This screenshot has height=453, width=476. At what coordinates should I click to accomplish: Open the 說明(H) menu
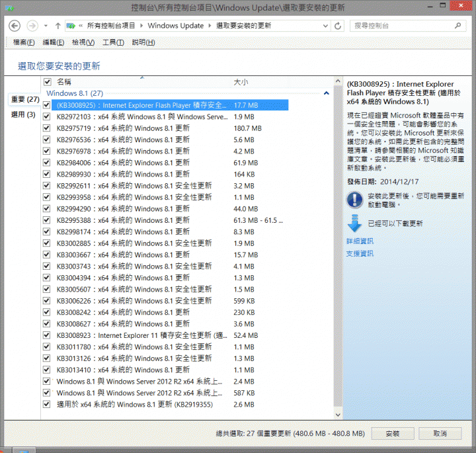(143, 42)
